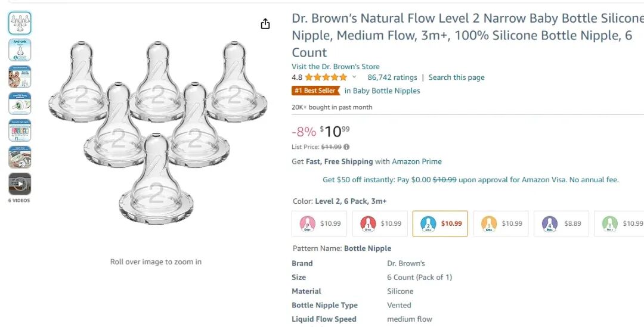View the first six-nipples thumbnail

(x=20, y=23)
